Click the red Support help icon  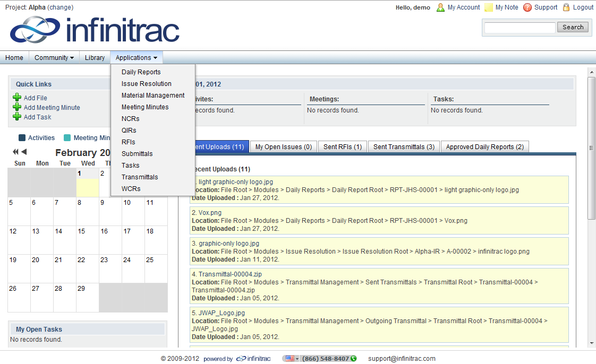coord(527,7)
